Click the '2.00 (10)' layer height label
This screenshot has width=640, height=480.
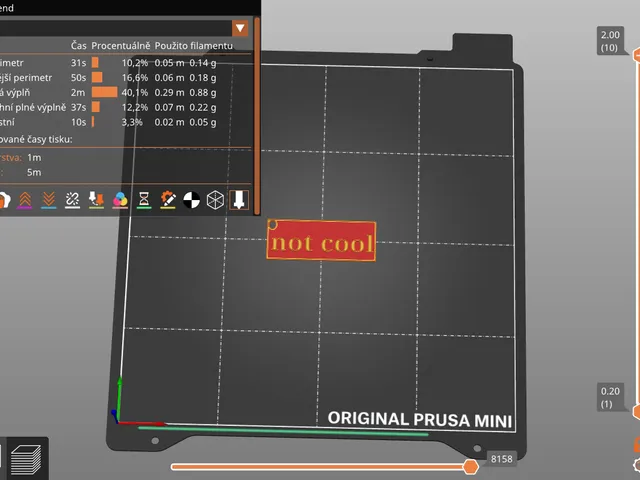(x=610, y=41)
